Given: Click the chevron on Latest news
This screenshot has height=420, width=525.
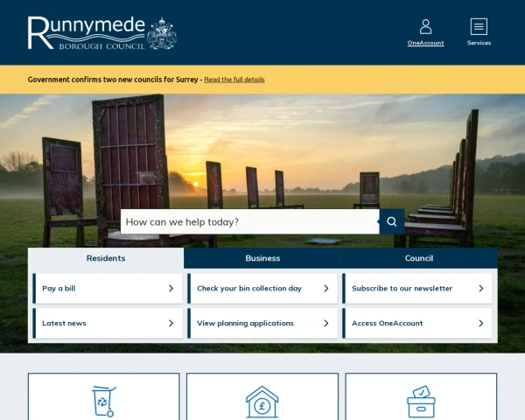Looking at the screenshot, I should (x=171, y=323).
